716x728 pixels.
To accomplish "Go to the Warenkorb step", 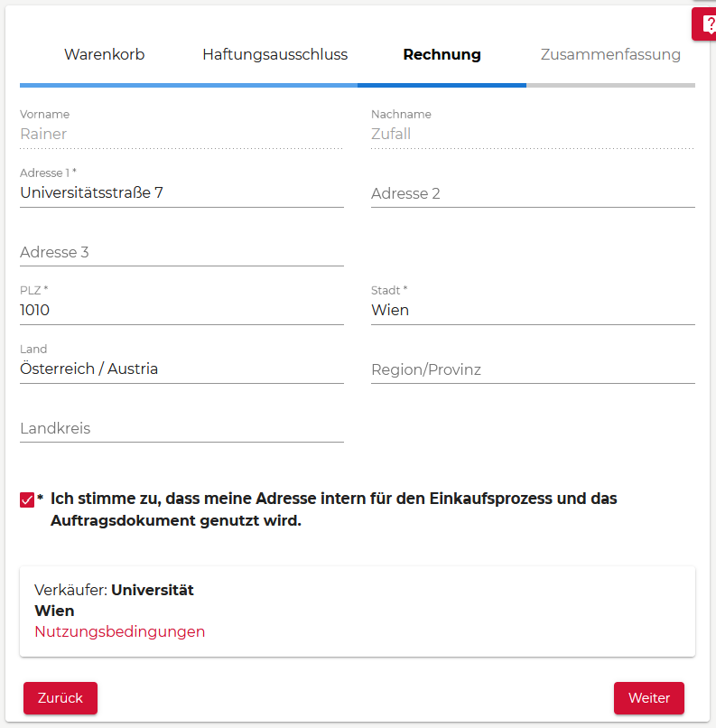I will click(104, 54).
